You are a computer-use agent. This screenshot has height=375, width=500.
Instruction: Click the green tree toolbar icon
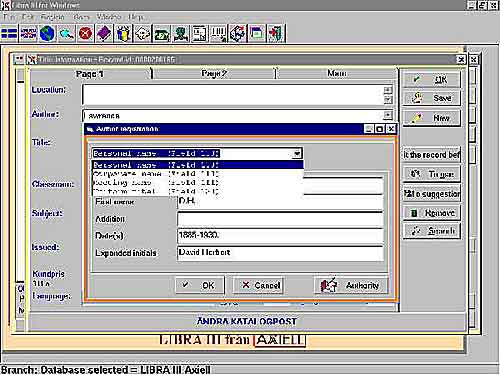point(181,34)
